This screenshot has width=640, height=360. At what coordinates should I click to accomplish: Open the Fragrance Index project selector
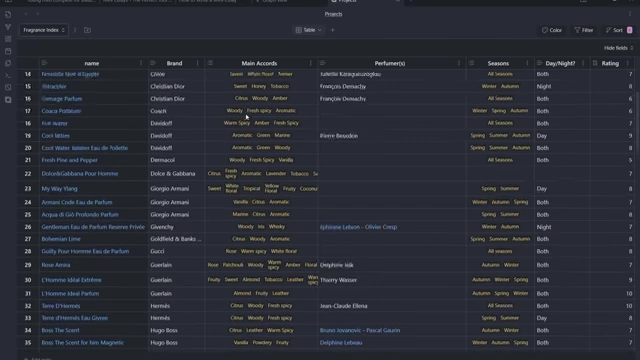(44, 30)
